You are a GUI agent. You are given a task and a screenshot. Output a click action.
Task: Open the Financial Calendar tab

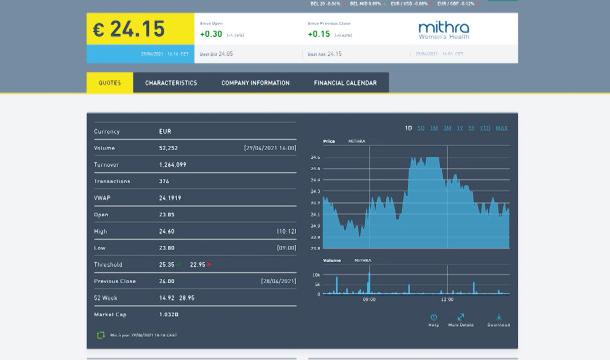tap(345, 83)
